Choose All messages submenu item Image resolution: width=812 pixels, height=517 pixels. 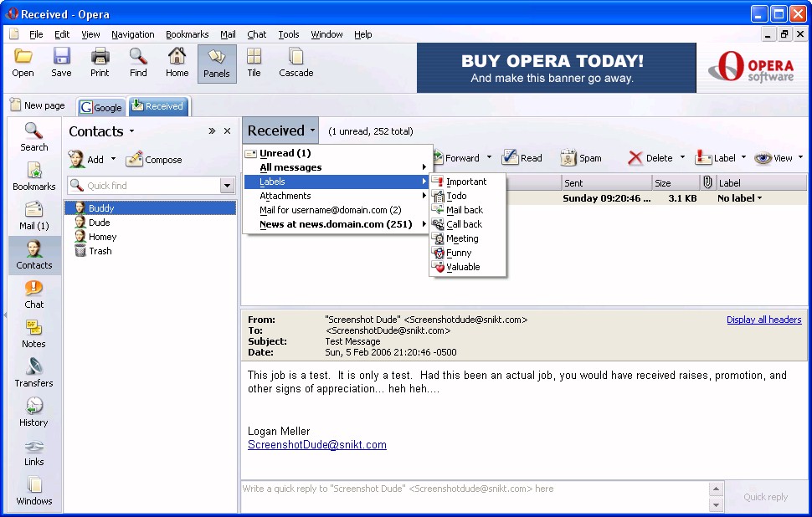(x=337, y=167)
